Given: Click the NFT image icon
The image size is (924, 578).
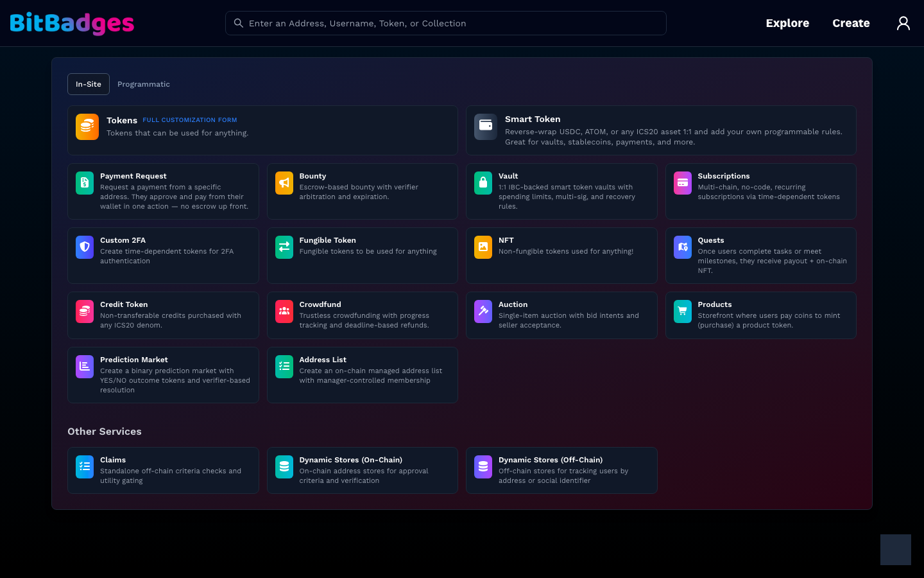Looking at the screenshot, I should coord(483,247).
